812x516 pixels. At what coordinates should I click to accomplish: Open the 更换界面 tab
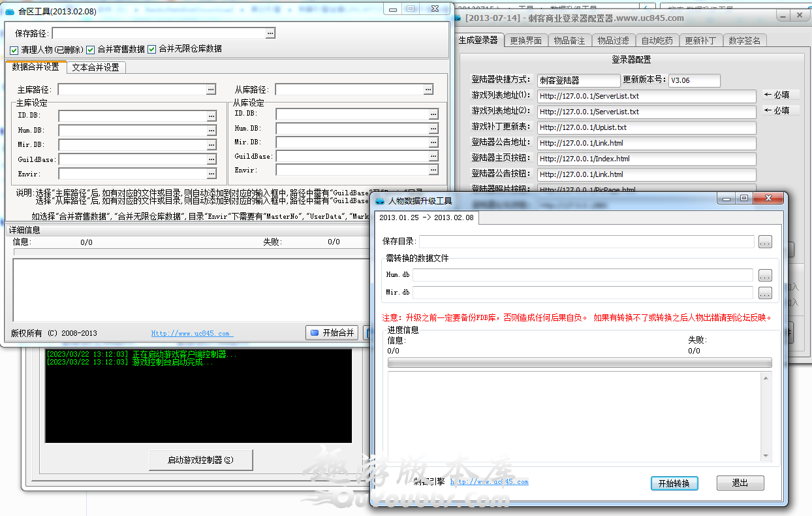(525, 40)
